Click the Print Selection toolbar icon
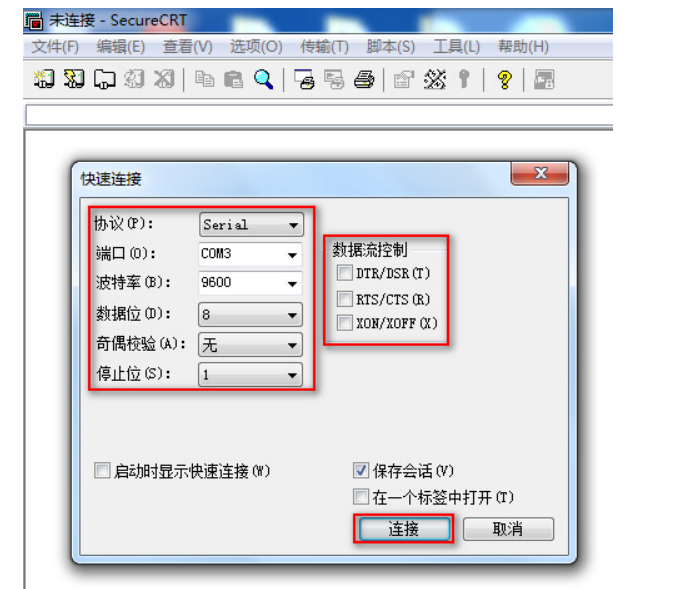687x589 pixels. point(334,79)
